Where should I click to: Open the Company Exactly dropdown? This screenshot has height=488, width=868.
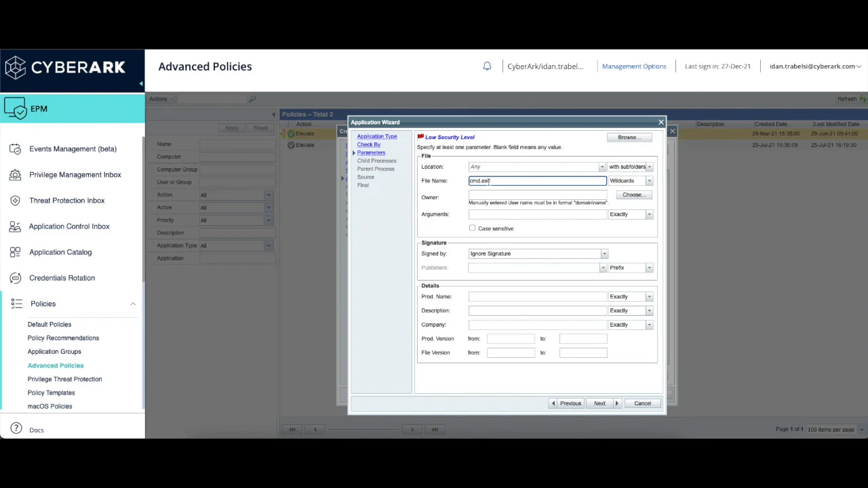649,325
